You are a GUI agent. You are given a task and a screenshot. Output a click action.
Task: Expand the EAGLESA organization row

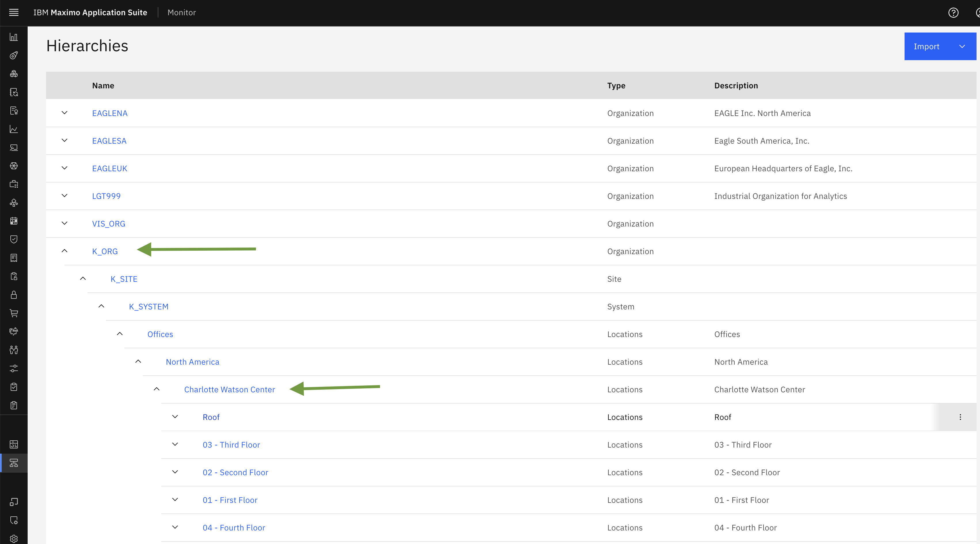[x=64, y=140]
